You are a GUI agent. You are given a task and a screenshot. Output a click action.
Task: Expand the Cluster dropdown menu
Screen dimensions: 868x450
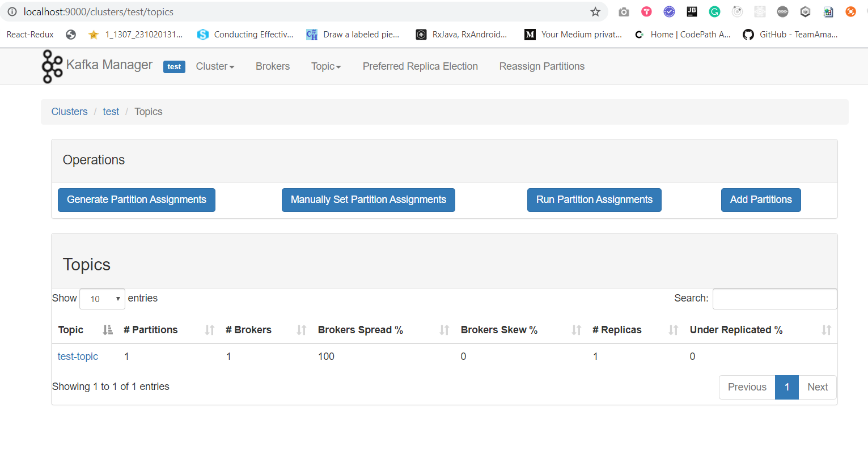click(215, 66)
